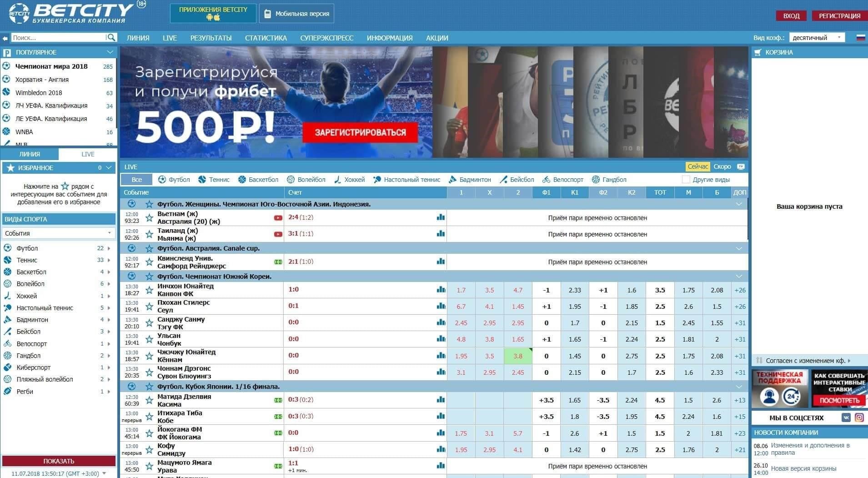The height and width of the screenshot is (478, 868).
Task: Open video stream for Таиланд (ж) match
Action: (278, 234)
